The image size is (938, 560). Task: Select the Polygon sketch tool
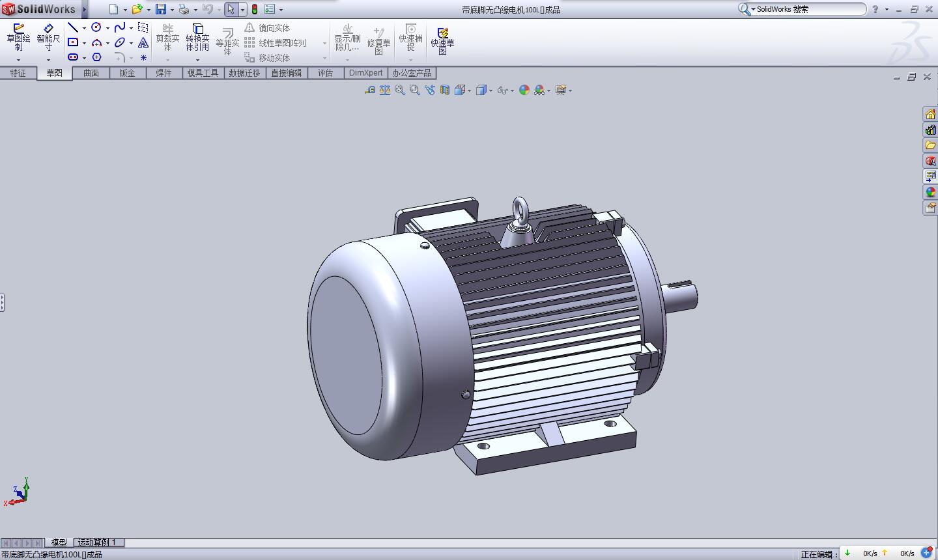(96, 57)
